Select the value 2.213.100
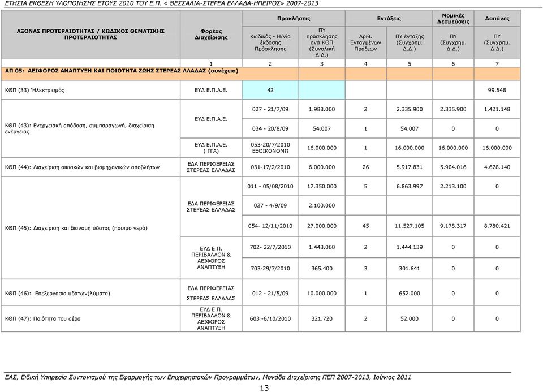Image resolution: width=543 pixels, height=392 pixels. pos(453,186)
